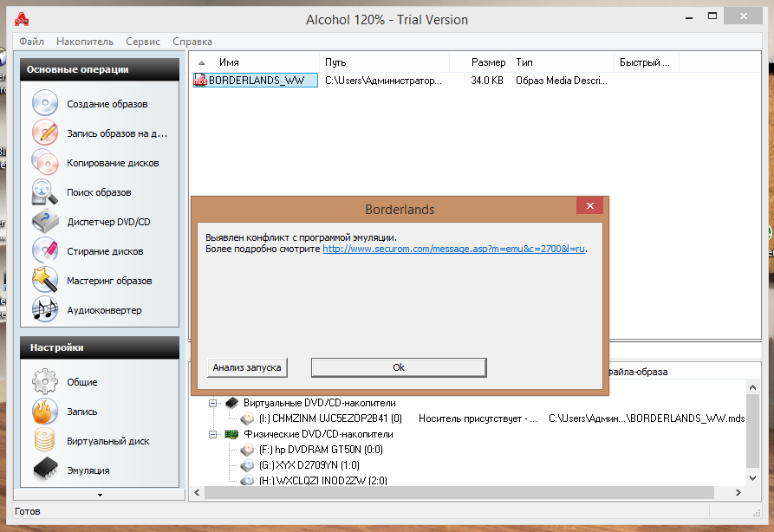Open the Виртуальный диск settings icon
The height and width of the screenshot is (532, 774).
pyautogui.click(x=45, y=440)
